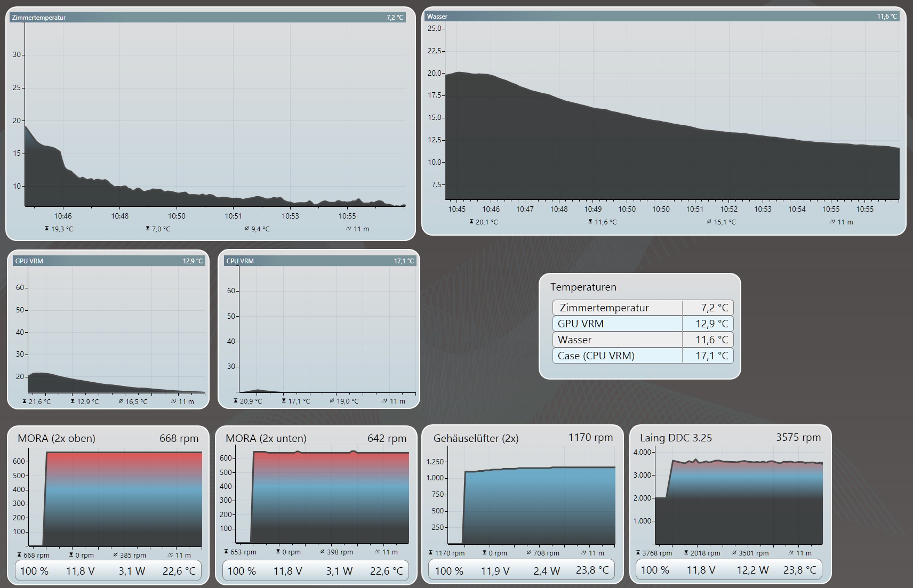The width and height of the screenshot is (913, 588).
Task: Select the Wasser chart average 15,1 °C
Action: [x=725, y=222]
